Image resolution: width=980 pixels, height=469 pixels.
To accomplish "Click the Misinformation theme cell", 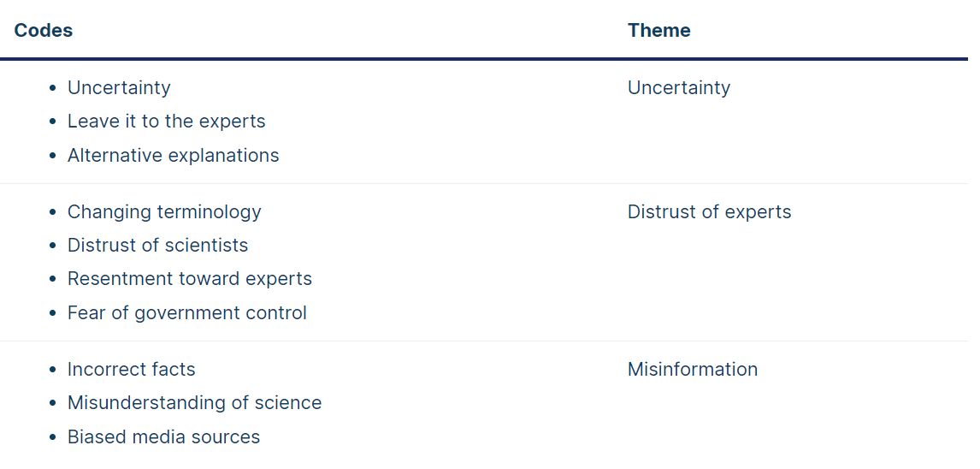I will point(693,370).
